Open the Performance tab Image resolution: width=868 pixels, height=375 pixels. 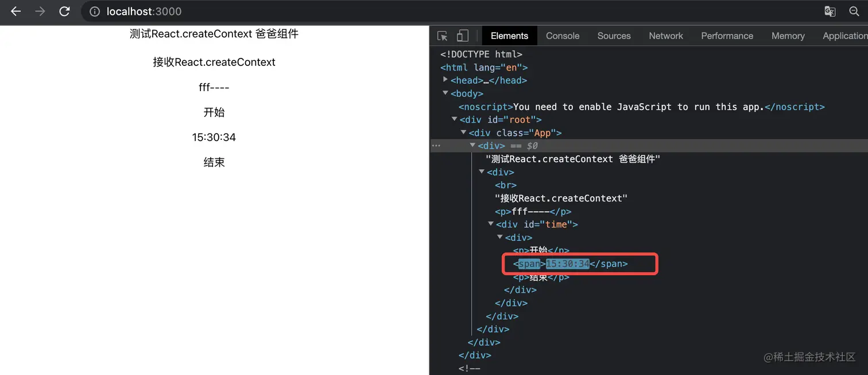(727, 36)
